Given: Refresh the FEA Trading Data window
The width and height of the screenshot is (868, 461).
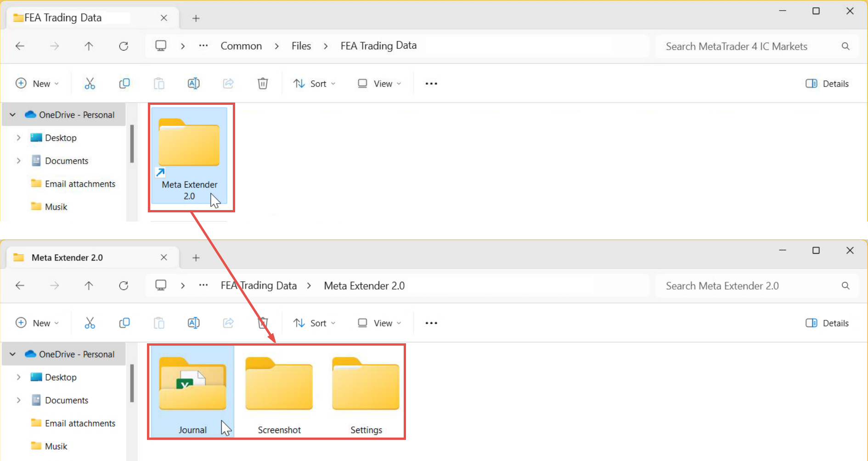Looking at the screenshot, I should [x=124, y=46].
